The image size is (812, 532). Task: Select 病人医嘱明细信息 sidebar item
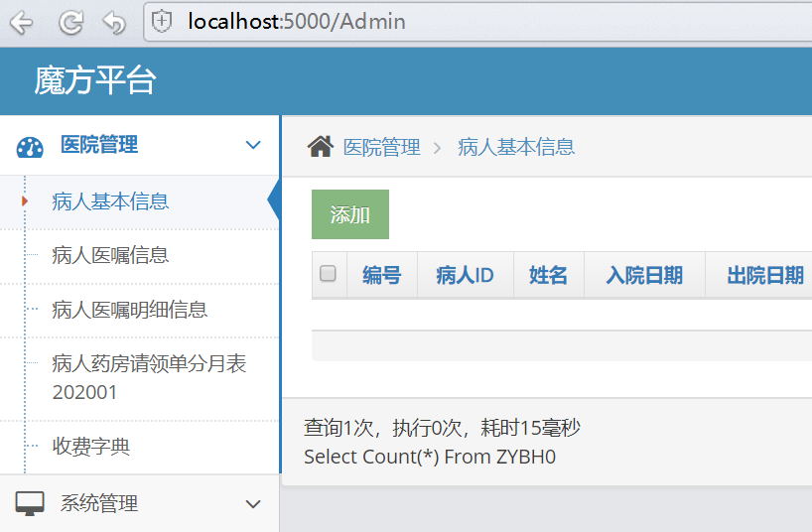point(129,310)
